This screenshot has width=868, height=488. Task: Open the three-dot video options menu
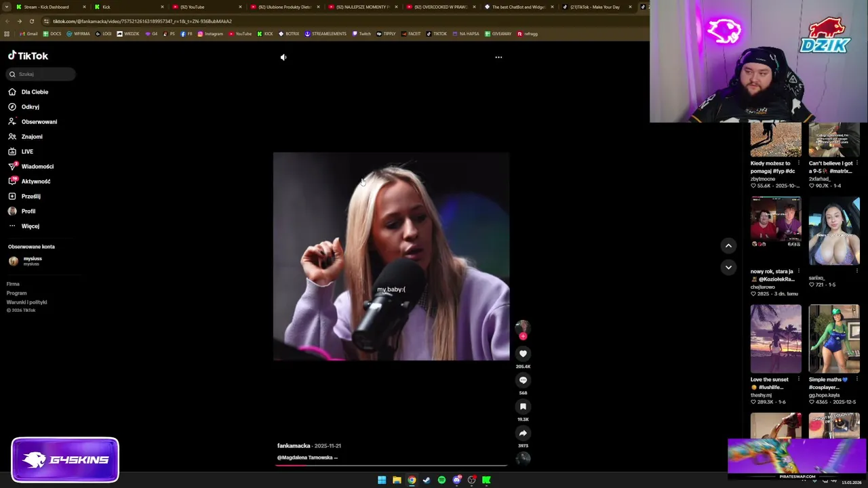[498, 58]
